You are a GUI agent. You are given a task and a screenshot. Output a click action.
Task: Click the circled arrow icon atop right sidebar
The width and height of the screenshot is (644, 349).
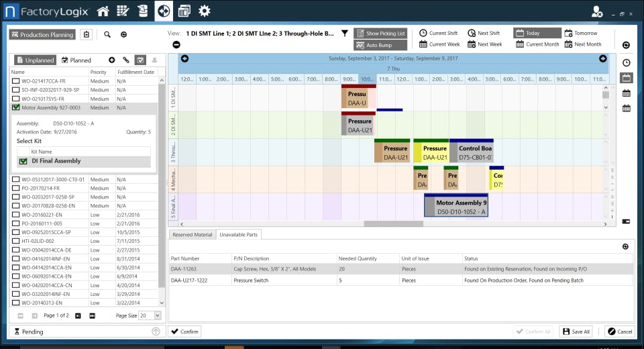pos(626,45)
